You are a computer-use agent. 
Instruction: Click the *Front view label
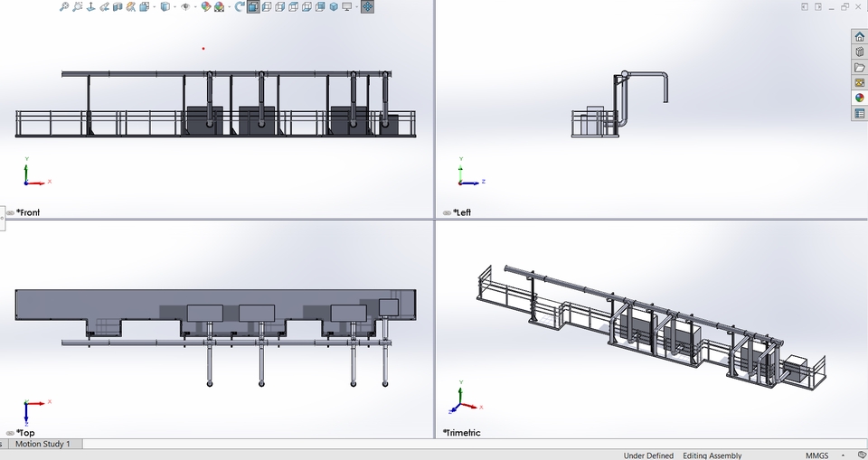pyautogui.click(x=28, y=212)
